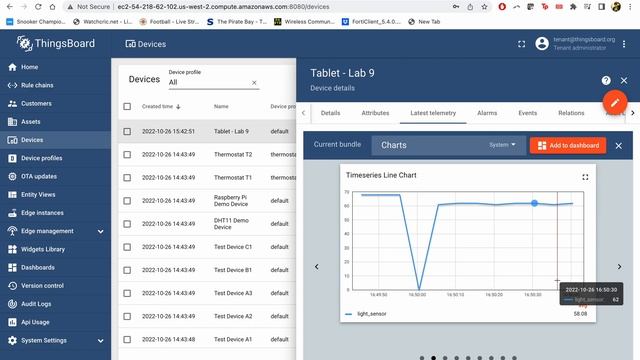
Task: Open the System bundle dropdown
Action: click(502, 145)
